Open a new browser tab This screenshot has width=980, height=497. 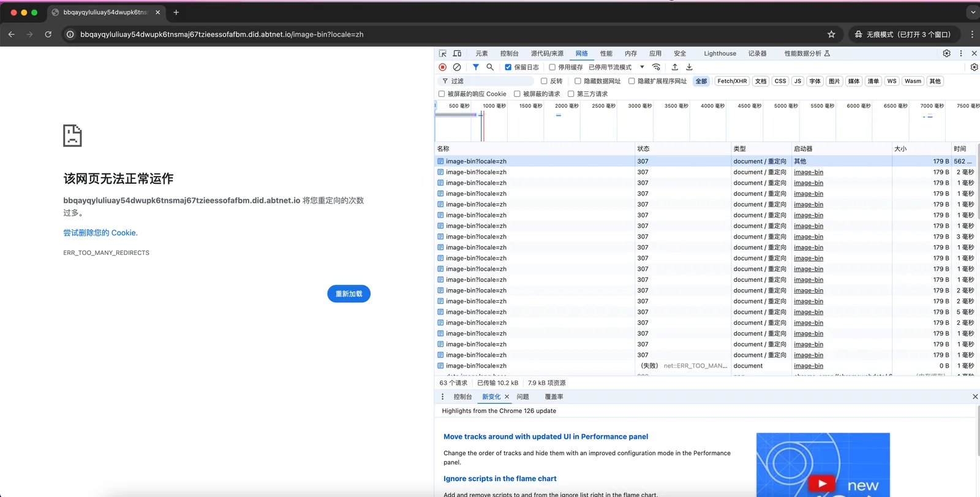click(176, 12)
